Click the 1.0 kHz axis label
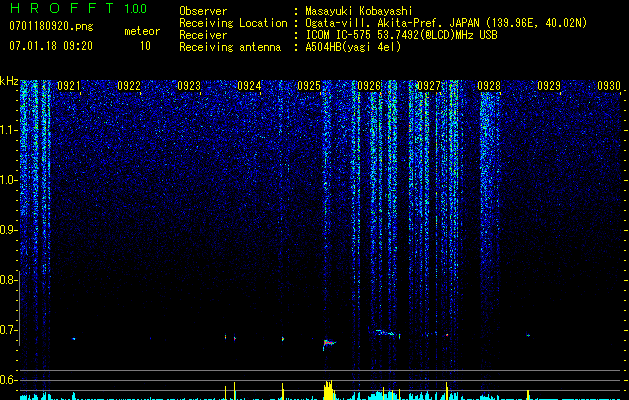The image size is (629, 400). pyautogui.click(x=8, y=180)
